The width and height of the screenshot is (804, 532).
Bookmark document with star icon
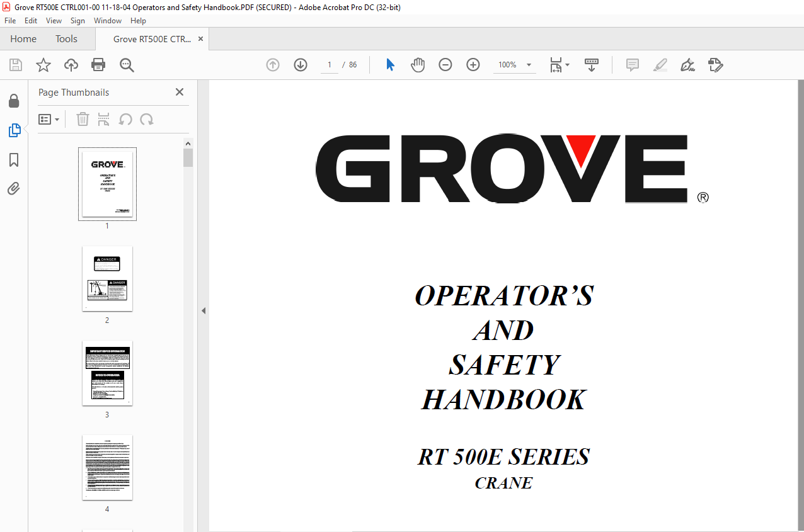(x=43, y=65)
